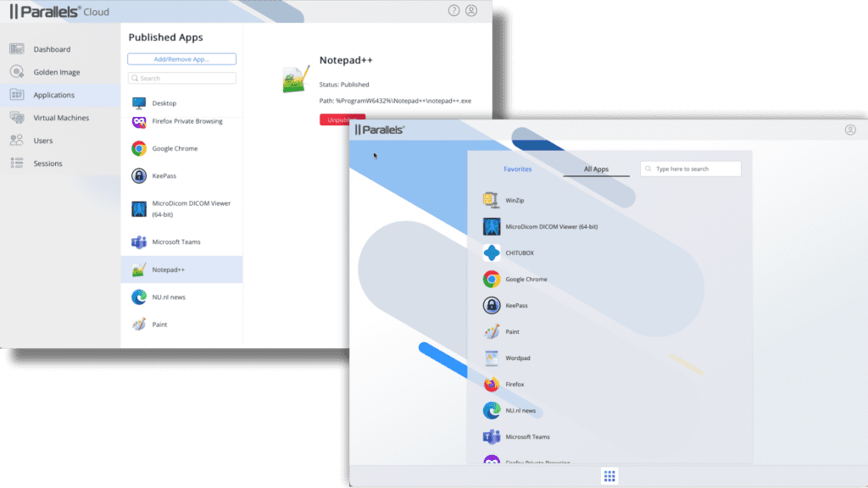Switch to the Favorites tab
The height and width of the screenshot is (488, 868).
point(517,169)
